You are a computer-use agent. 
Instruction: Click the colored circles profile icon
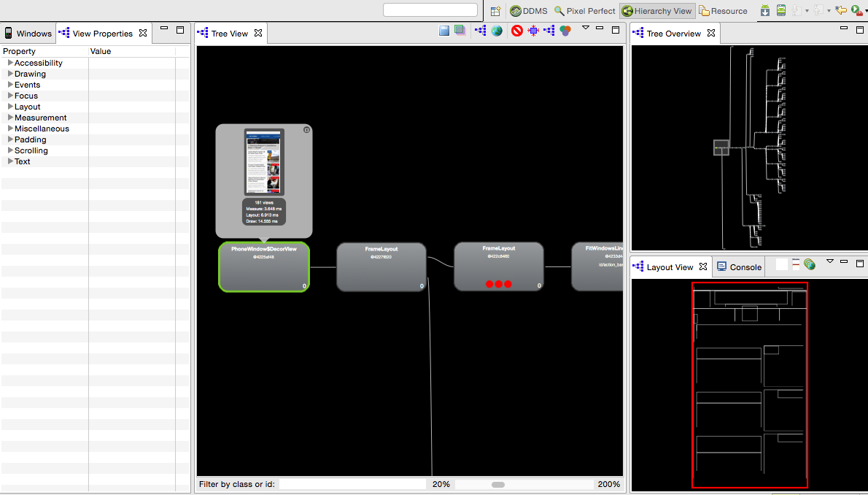coord(565,31)
